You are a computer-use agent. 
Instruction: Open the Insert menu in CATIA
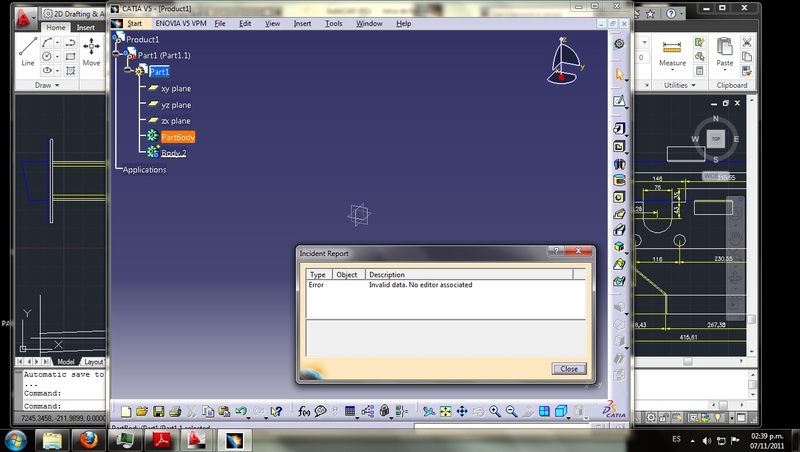pyautogui.click(x=302, y=23)
